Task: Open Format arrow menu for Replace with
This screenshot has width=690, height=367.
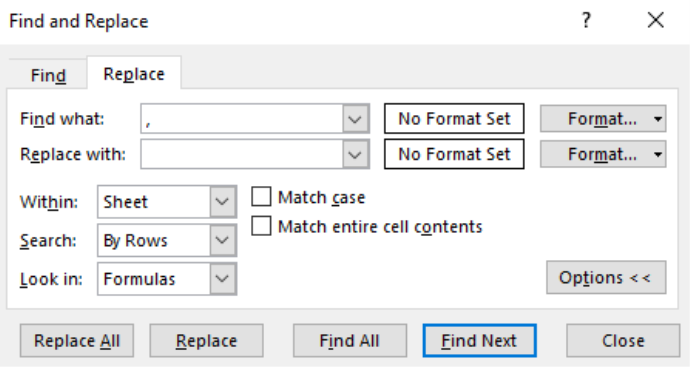Action: 658,154
